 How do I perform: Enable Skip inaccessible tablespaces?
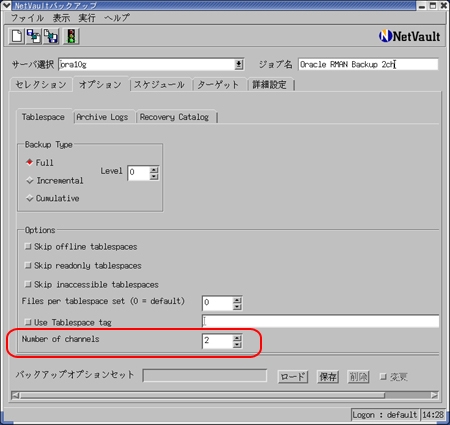click(x=28, y=285)
